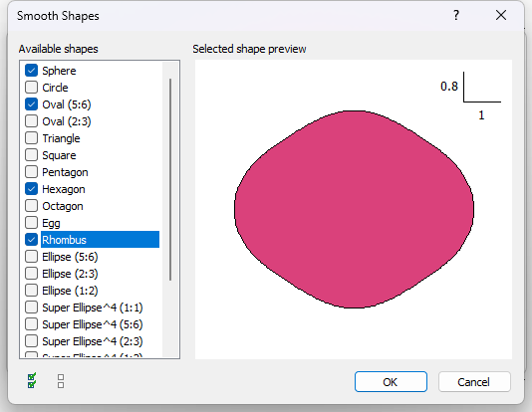Tick the Square checkbox
Viewport: 532px width, 412px height.
(31, 155)
